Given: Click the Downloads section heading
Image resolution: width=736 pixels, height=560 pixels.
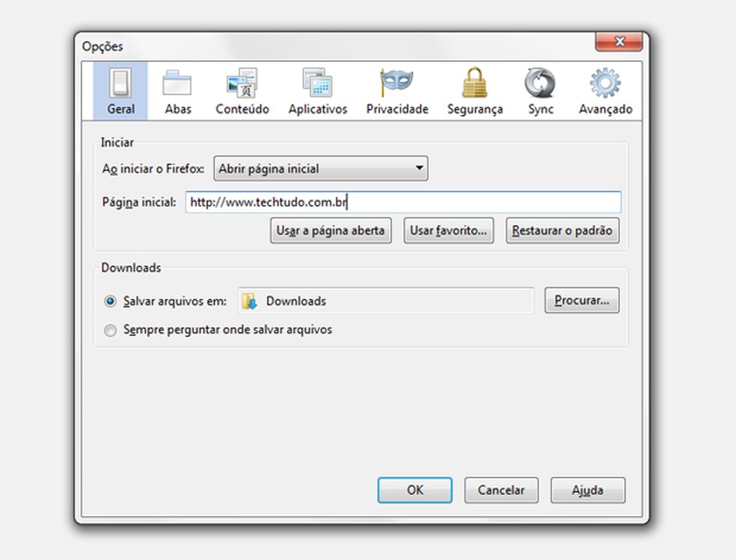Looking at the screenshot, I should click(131, 268).
